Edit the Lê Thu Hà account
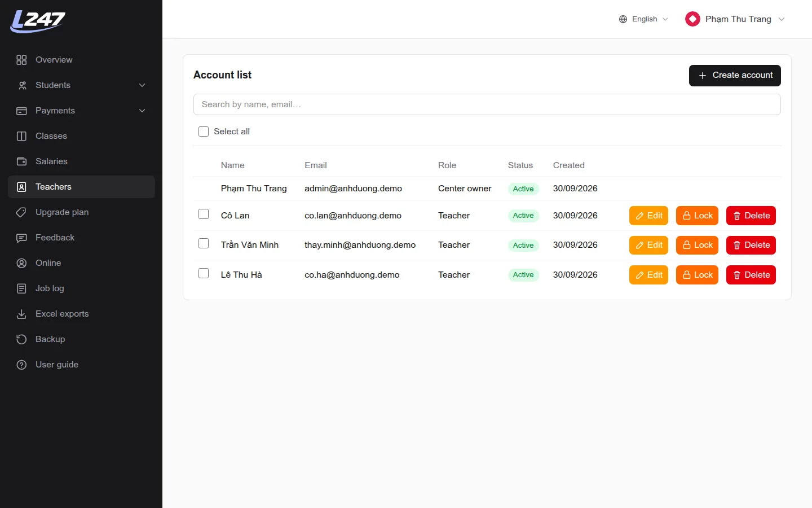This screenshot has width=812, height=508. coord(648,275)
